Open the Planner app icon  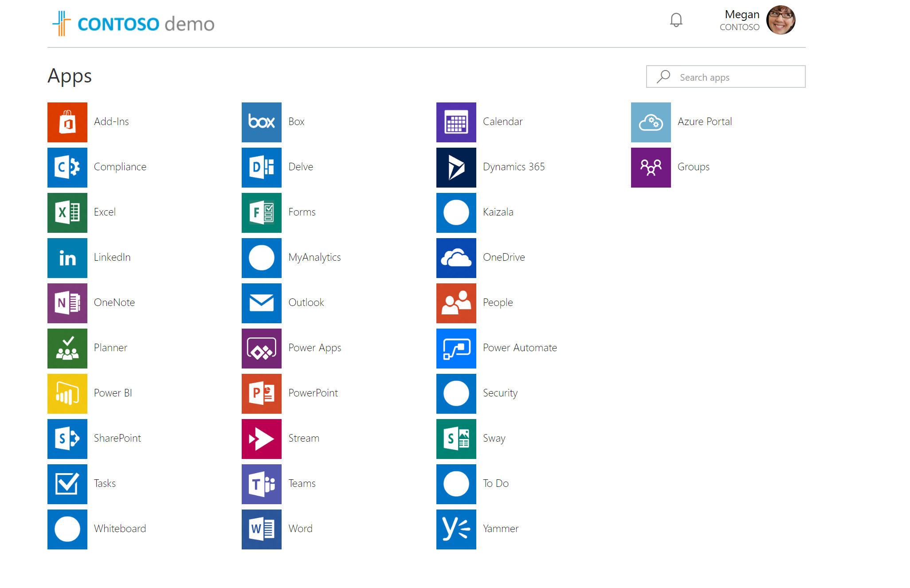click(x=67, y=349)
